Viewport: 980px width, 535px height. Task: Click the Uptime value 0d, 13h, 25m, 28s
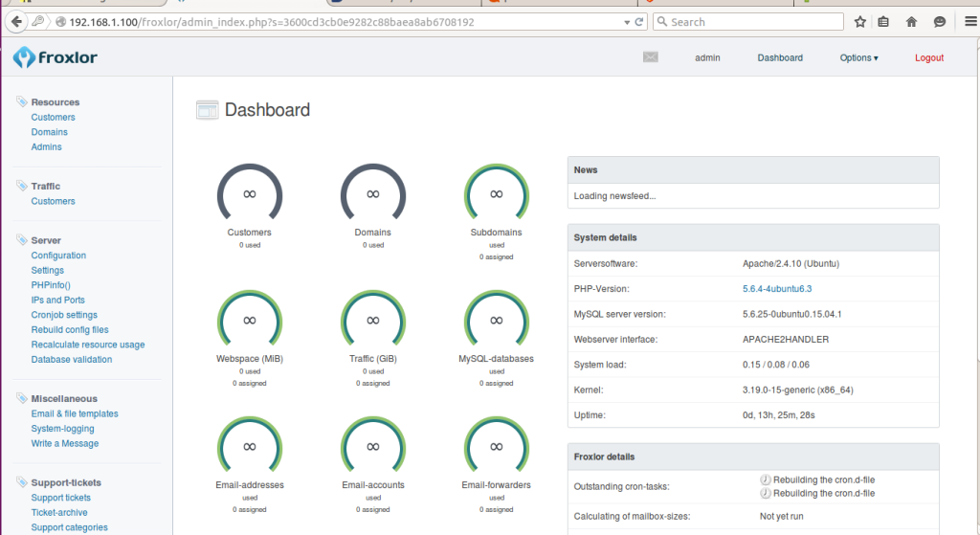[779, 415]
